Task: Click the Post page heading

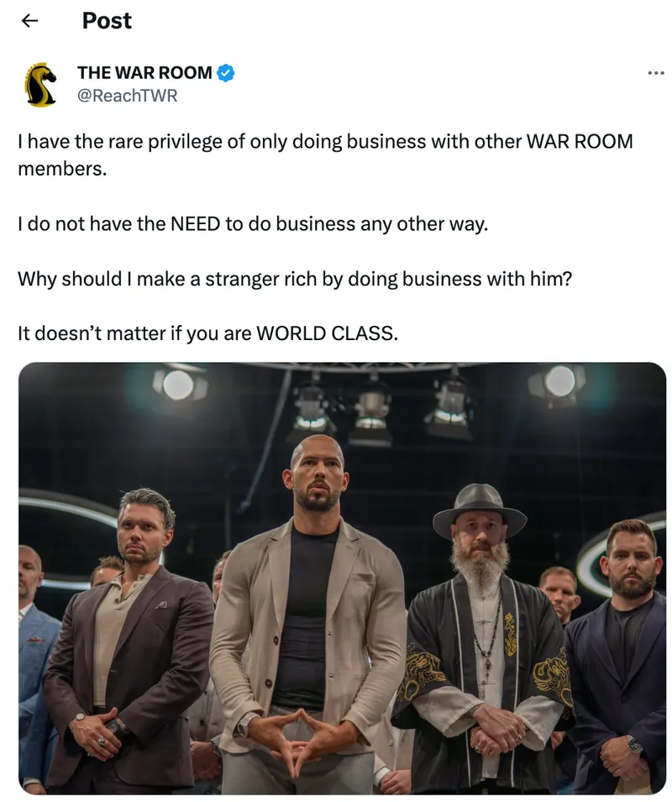Action: pos(107,21)
